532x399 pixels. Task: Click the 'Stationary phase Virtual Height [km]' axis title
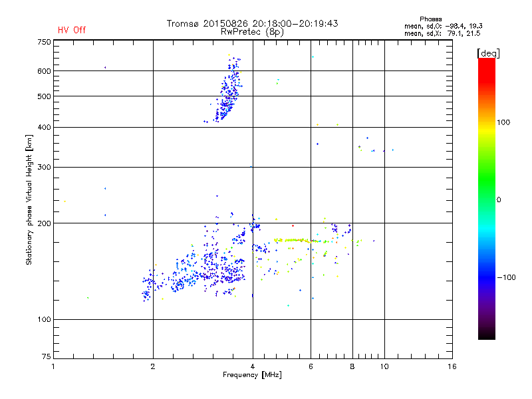29,200
